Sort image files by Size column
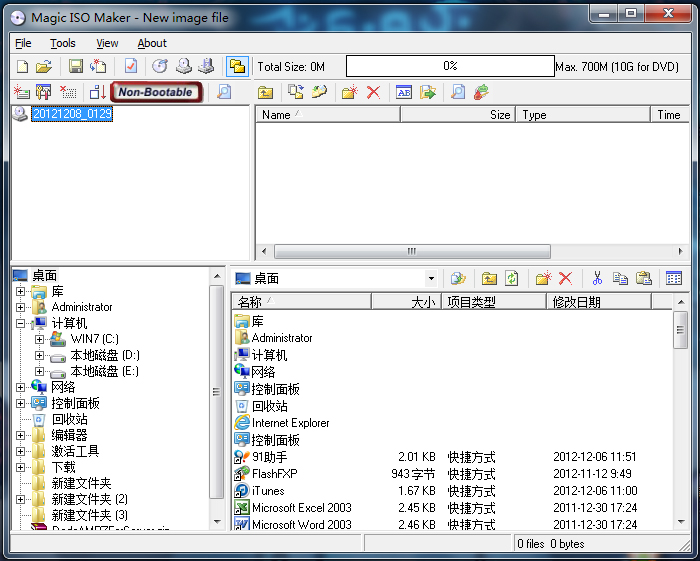This screenshot has height=561, width=700. tap(458, 115)
